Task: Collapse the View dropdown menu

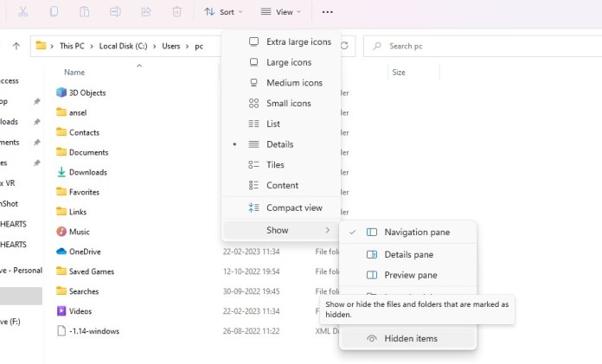Action: pos(281,12)
